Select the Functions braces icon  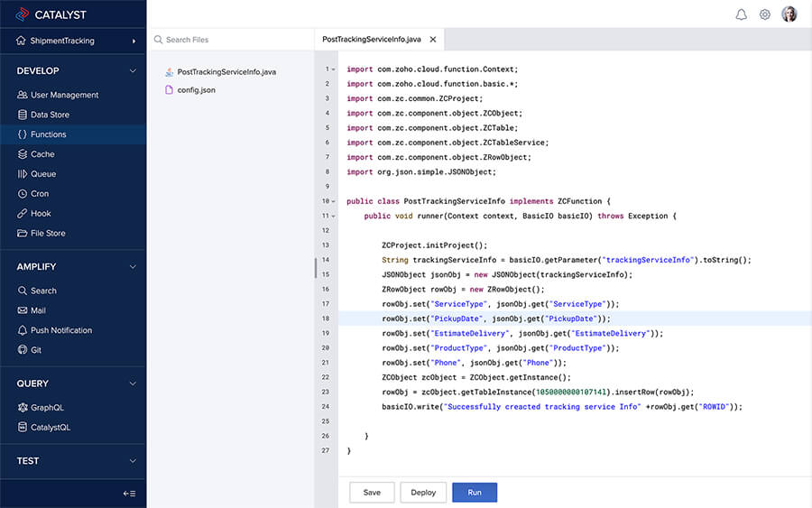coord(23,134)
